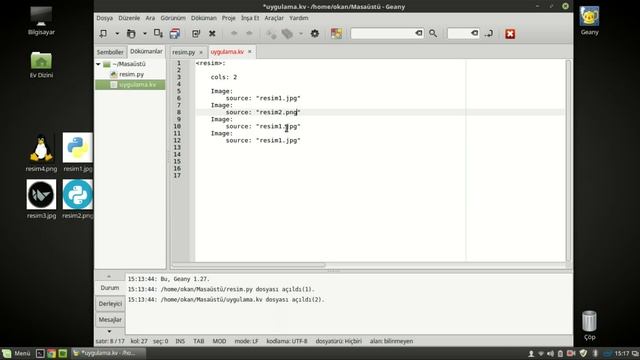This screenshot has width=640, height=360.
Task: Click the editor horizontal scrollbar
Action: (249, 265)
